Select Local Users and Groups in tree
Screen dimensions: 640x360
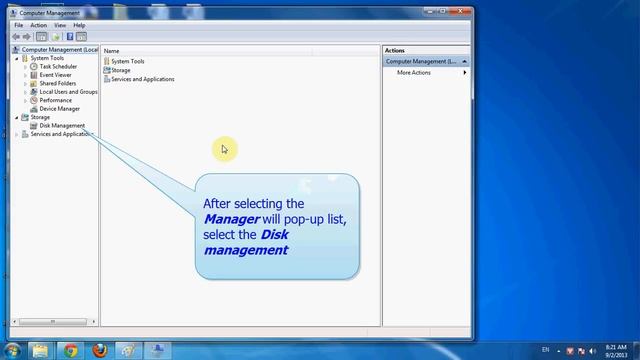[x=68, y=92]
